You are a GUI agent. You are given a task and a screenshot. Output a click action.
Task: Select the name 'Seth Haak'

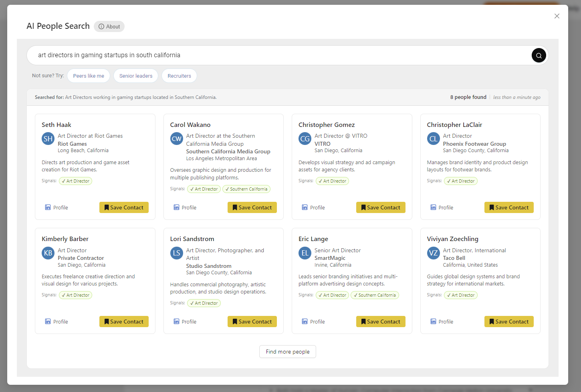coord(56,125)
